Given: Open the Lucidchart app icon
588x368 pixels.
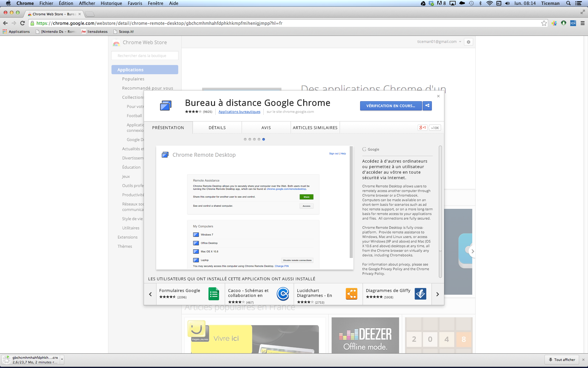Looking at the screenshot, I should coord(352,294).
